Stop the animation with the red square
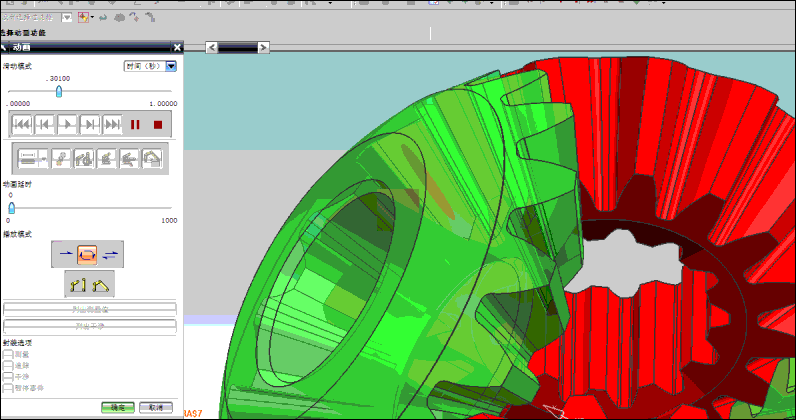 158,124
